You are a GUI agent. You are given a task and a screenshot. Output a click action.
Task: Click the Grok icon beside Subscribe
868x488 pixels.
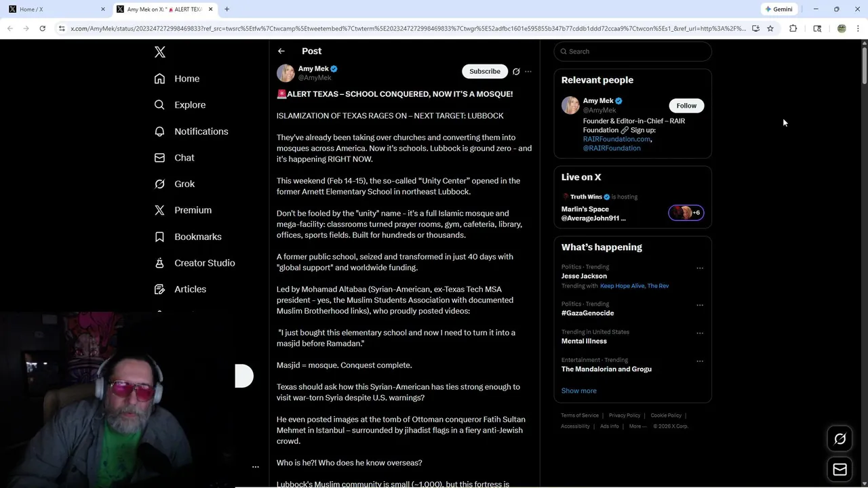coord(516,71)
